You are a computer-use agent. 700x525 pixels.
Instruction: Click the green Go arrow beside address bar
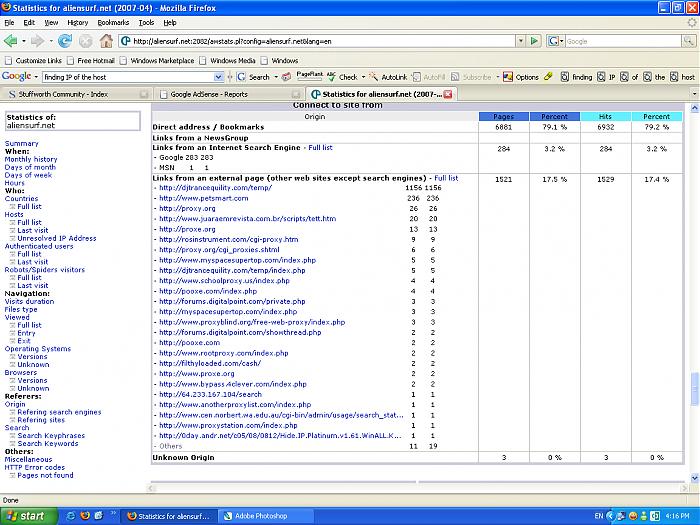click(534, 41)
